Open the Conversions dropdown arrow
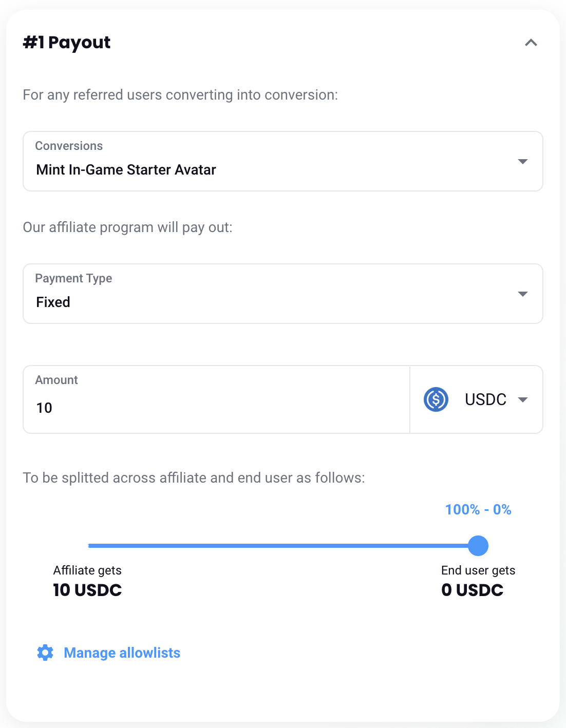566x728 pixels. [x=522, y=162]
